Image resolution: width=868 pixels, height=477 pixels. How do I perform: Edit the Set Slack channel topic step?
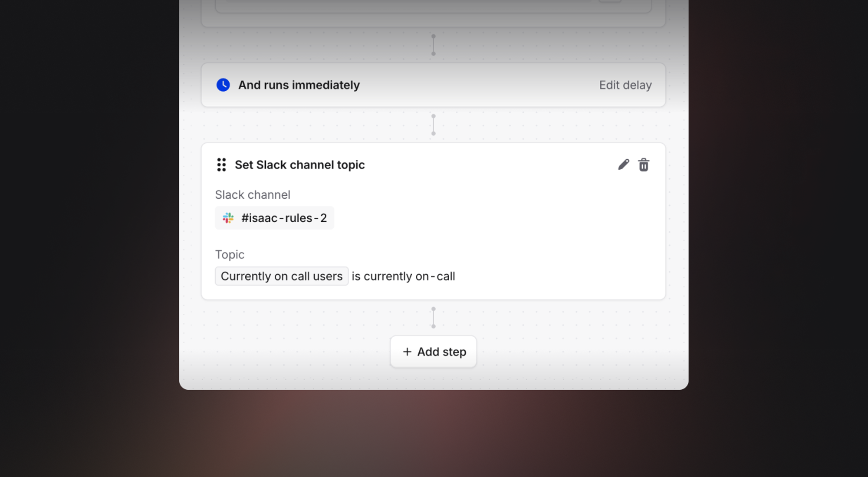pos(623,164)
